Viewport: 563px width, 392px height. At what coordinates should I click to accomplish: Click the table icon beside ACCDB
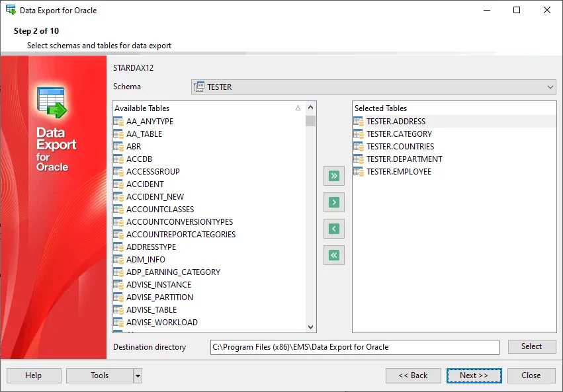[x=118, y=159]
